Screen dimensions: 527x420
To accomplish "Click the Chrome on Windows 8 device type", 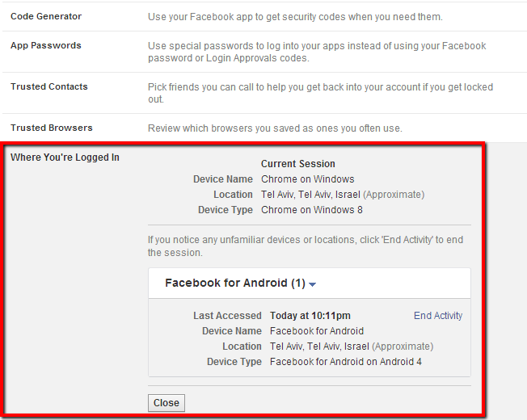I will pyautogui.click(x=312, y=210).
